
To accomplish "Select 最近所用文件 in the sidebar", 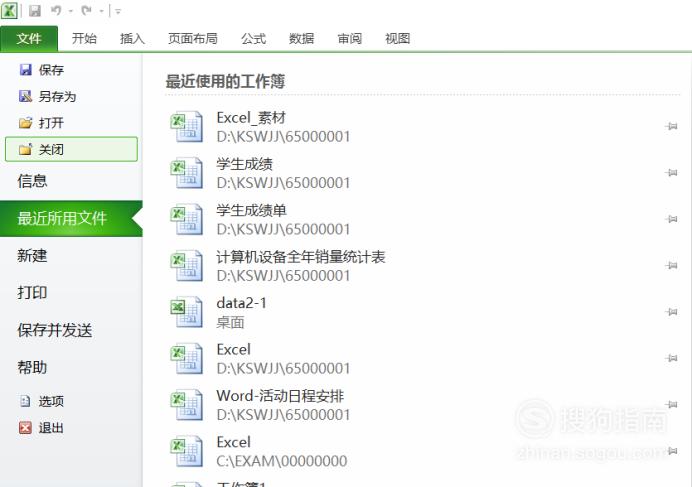I will pos(71,218).
